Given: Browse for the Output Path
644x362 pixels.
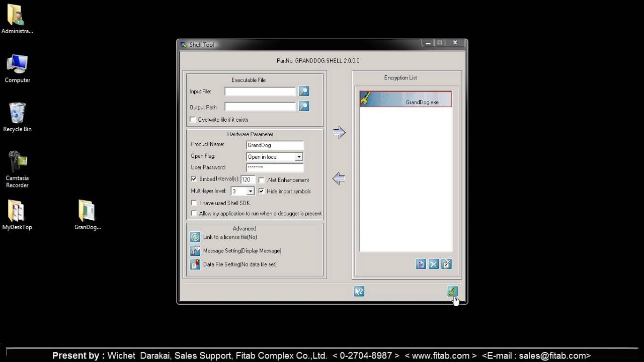Looking at the screenshot, I should pos(304,106).
